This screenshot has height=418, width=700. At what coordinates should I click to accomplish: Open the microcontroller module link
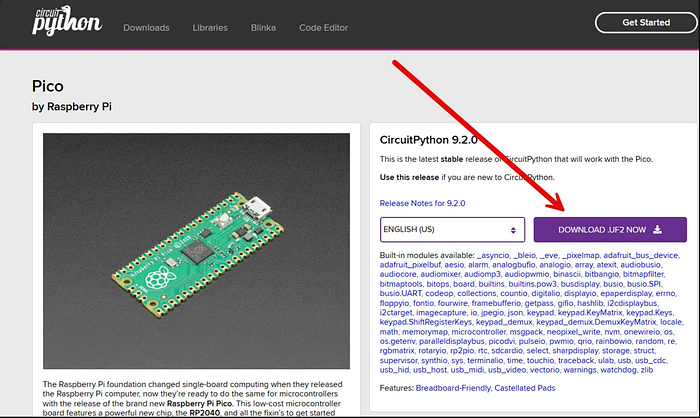point(479,332)
